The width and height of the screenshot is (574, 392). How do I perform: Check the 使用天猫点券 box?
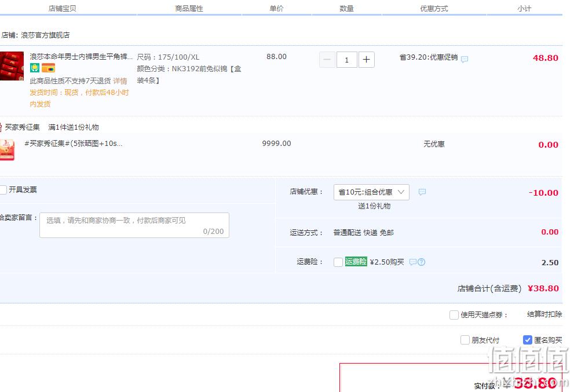[454, 315]
